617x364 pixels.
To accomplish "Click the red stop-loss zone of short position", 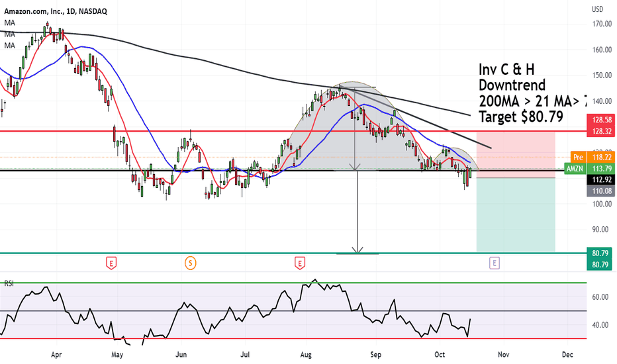I will [x=516, y=154].
